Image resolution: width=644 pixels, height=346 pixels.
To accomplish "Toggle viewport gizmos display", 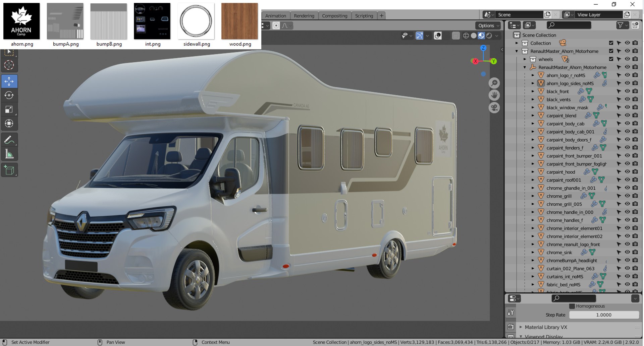I will (419, 36).
